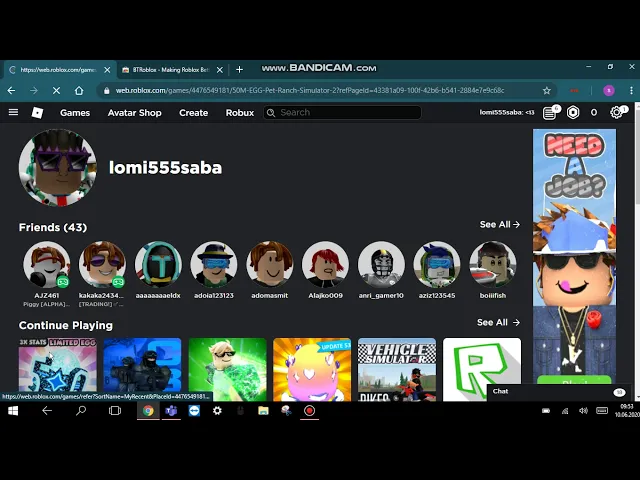Open the Windows Start menu
Viewport: 640px width, 480px height.
click(x=13, y=411)
